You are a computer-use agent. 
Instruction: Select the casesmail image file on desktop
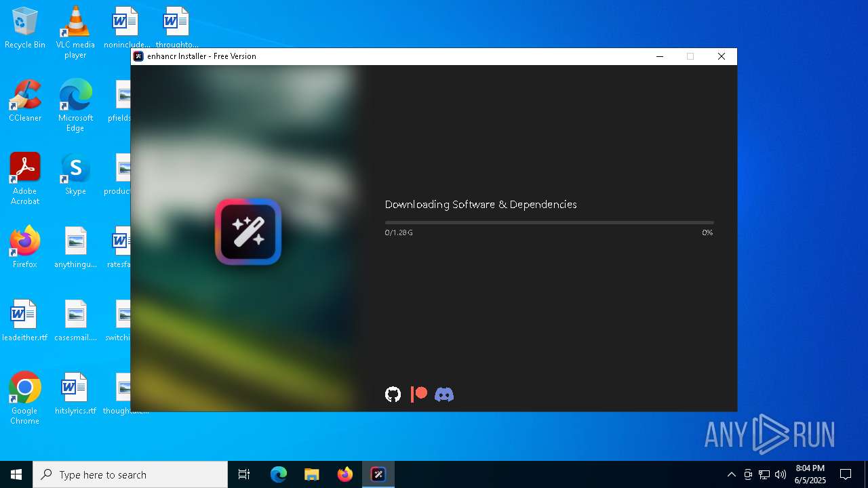[x=75, y=321]
